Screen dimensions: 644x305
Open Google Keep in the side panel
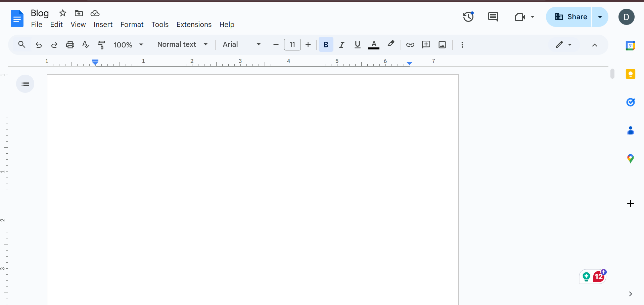tap(631, 74)
